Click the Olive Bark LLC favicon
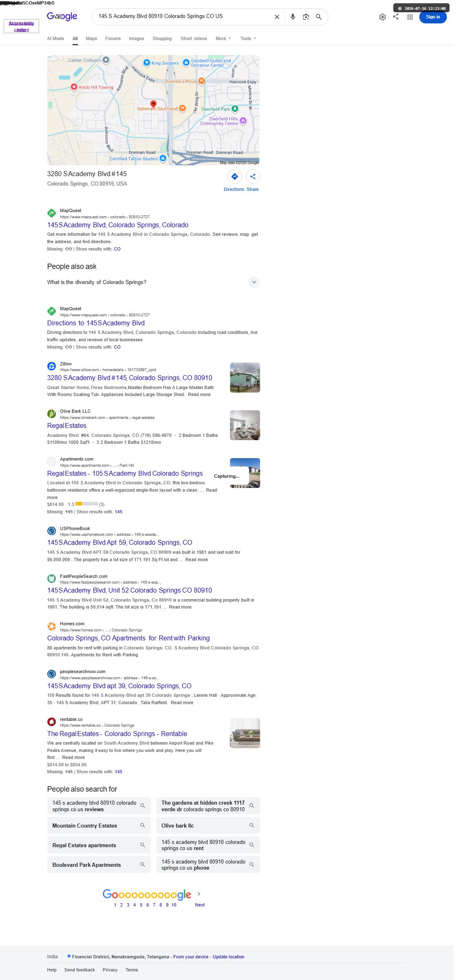The height and width of the screenshot is (980, 459). [52, 414]
